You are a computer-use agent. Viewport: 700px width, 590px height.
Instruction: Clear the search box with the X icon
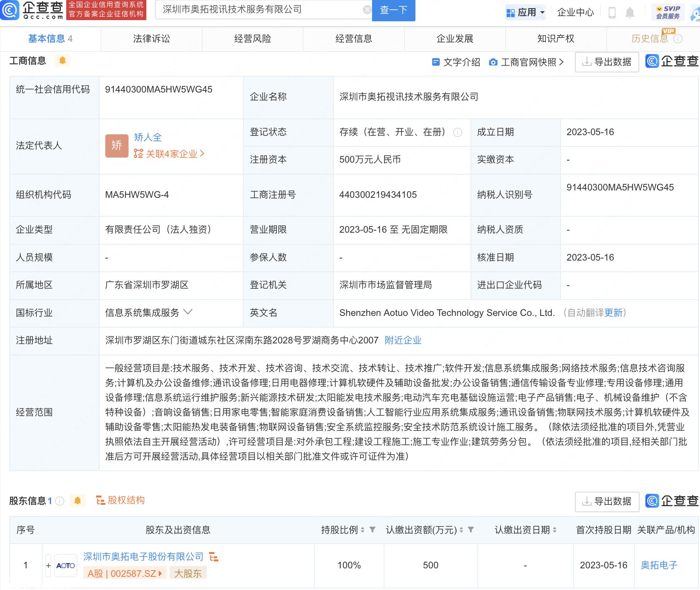coord(367,10)
